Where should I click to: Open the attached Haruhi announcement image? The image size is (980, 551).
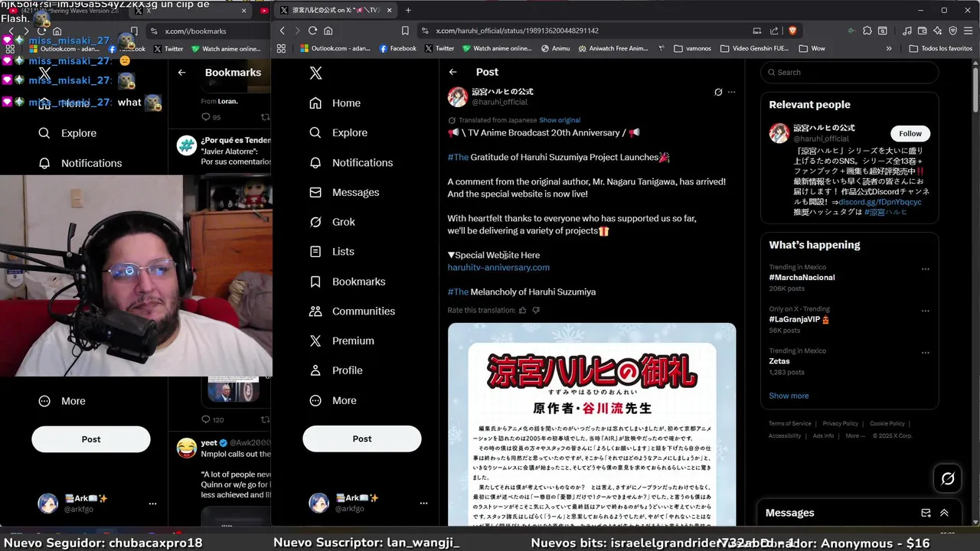point(592,425)
